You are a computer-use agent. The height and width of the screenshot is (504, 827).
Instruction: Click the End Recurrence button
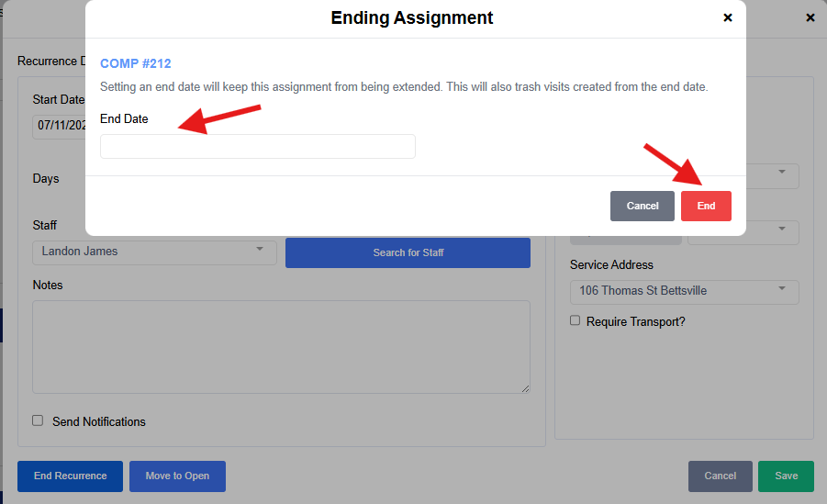[x=70, y=476]
